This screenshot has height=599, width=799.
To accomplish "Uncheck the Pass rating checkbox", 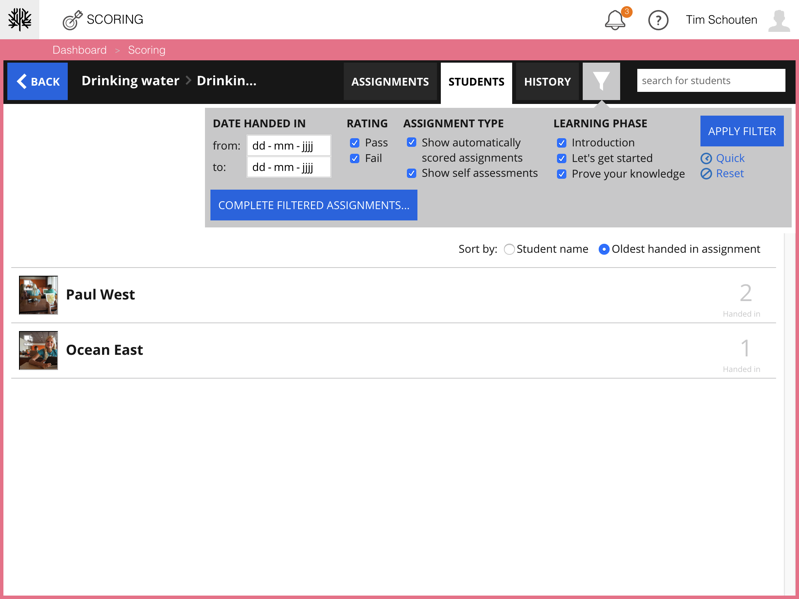I will click(x=355, y=143).
